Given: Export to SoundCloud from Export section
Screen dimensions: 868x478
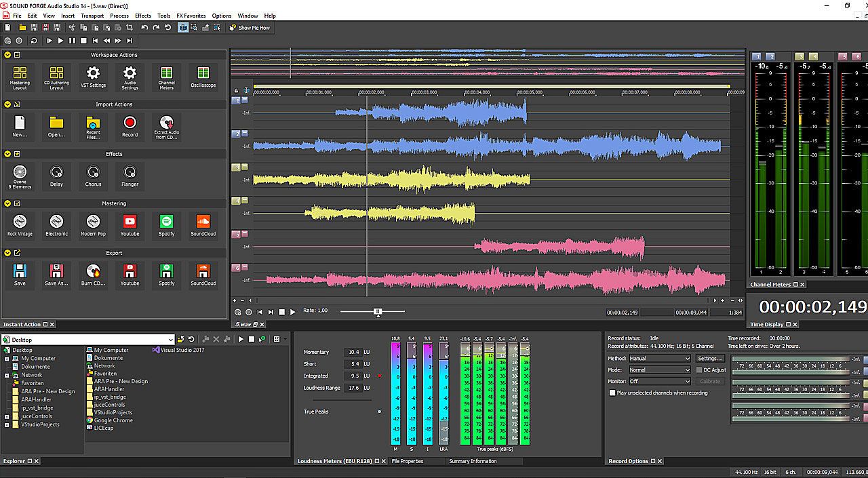Looking at the screenshot, I should pyautogui.click(x=203, y=272).
